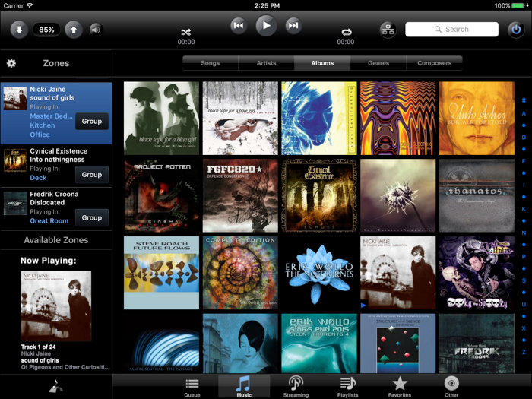The image size is (532, 399).
Task: Open the Unto Ashes Burials Foretold album
Action: point(477,118)
